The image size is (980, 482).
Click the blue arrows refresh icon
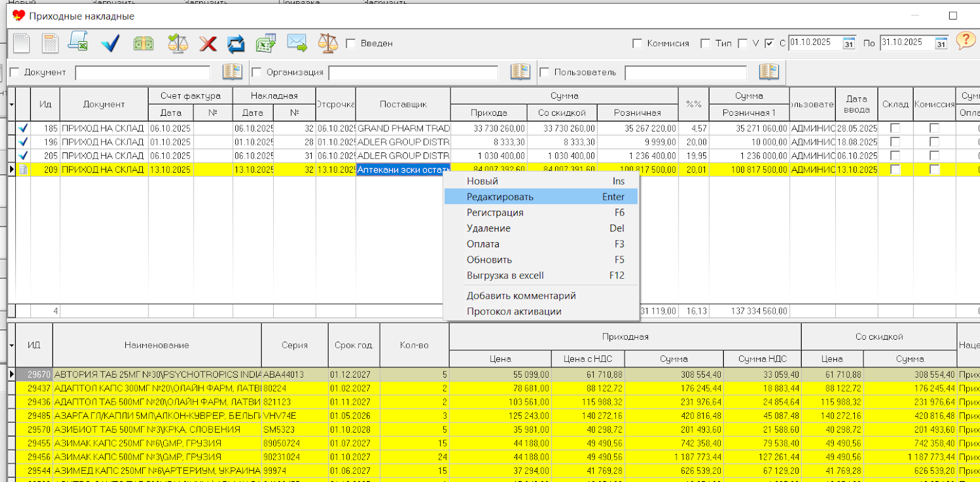click(x=236, y=43)
